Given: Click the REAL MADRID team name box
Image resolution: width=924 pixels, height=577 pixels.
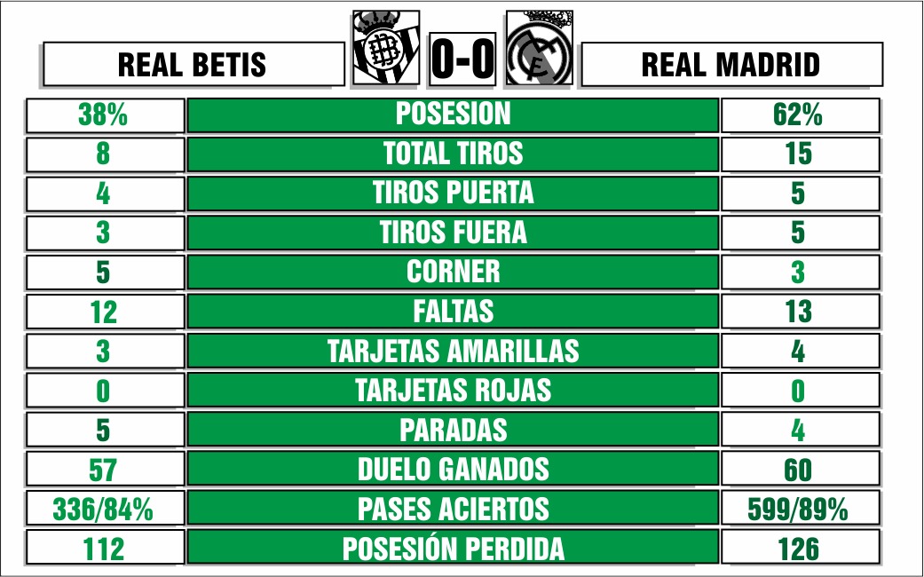Looking at the screenshot, I should [x=731, y=64].
